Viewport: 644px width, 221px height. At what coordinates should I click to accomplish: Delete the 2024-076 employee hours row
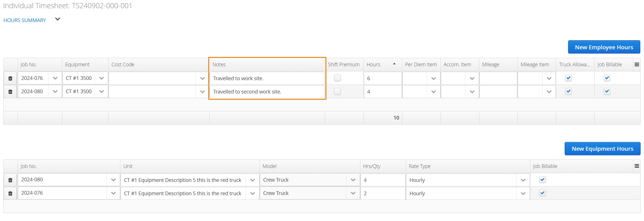[10, 78]
